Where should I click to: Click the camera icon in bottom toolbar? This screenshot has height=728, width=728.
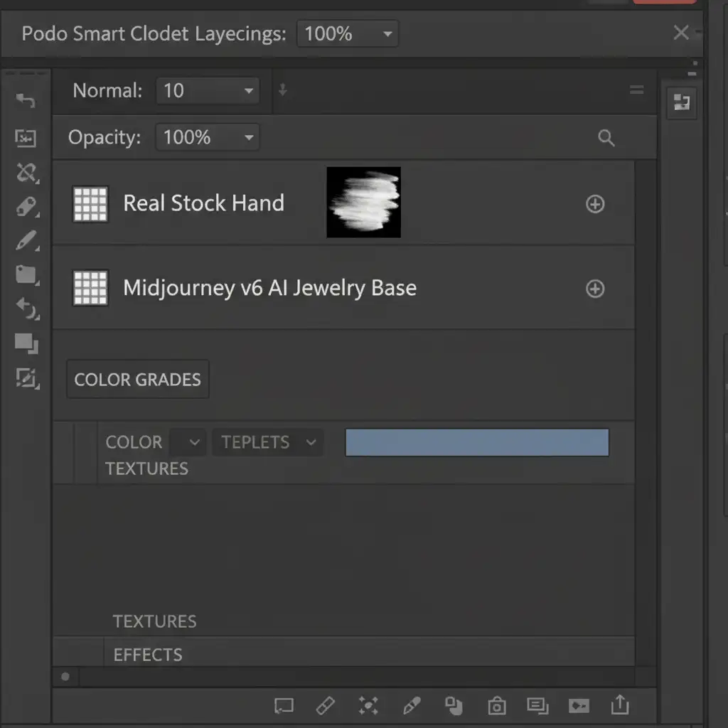point(496,705)
